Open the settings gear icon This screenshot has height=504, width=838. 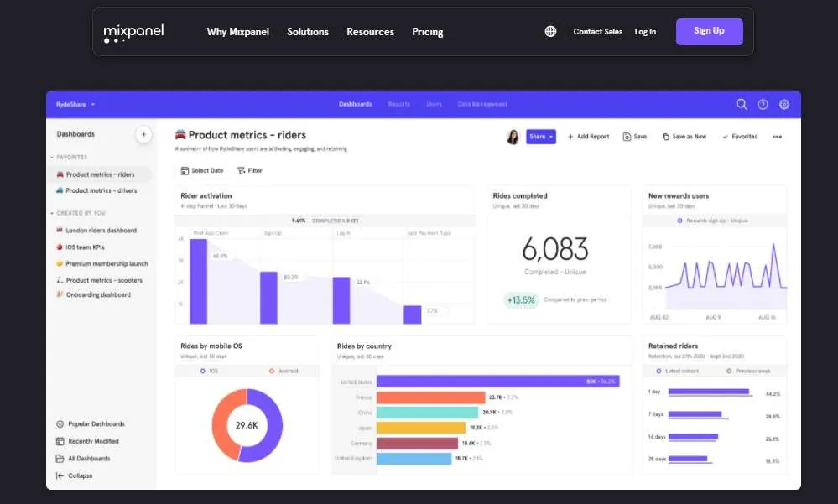[784, 105]
